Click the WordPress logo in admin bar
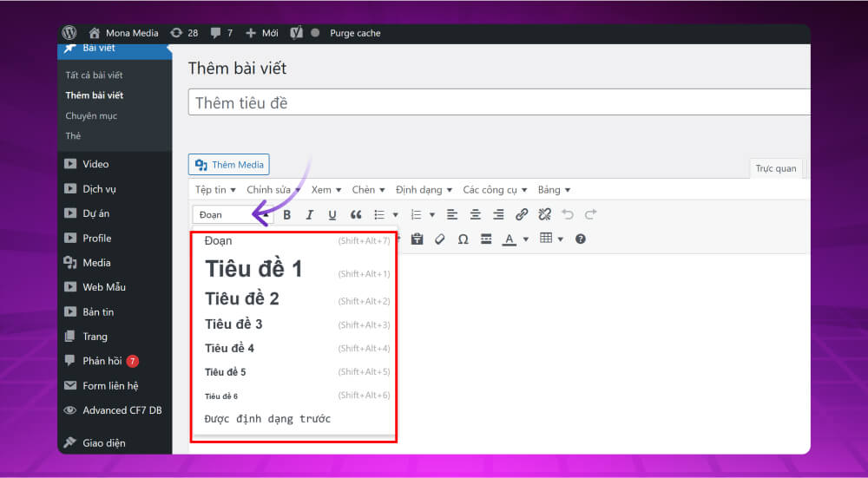The image size is (868, 478). click(69, 33)
